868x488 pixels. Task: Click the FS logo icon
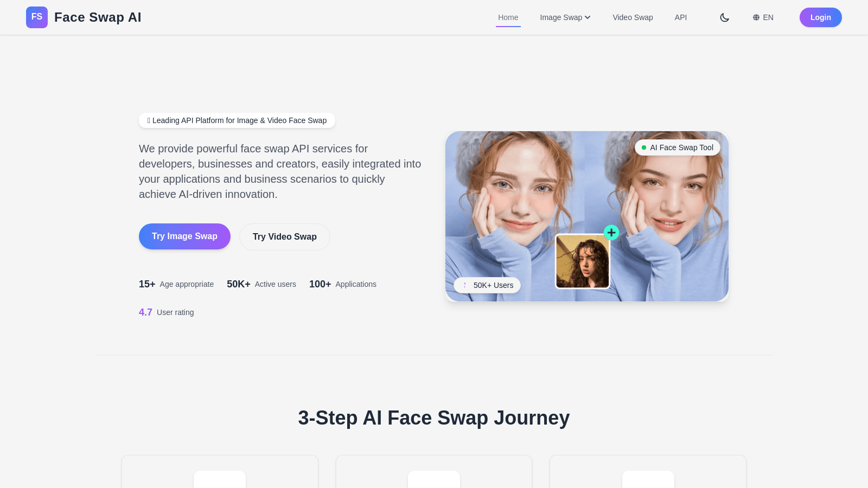[37, 17]
